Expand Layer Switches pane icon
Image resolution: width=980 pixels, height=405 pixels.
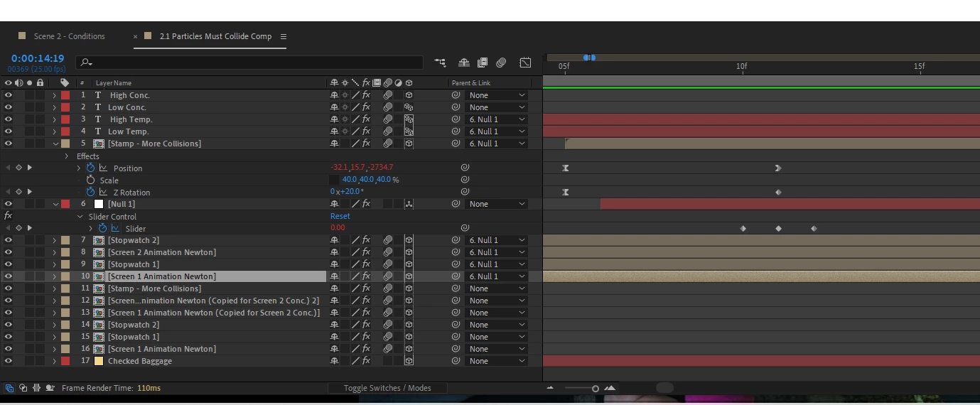click(x=10, y=388)
